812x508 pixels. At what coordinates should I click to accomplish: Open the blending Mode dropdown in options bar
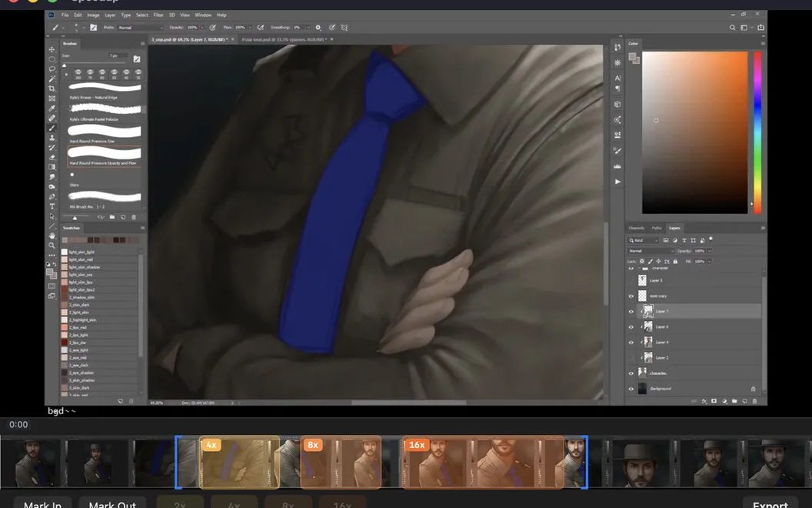(x=141, y=28)
